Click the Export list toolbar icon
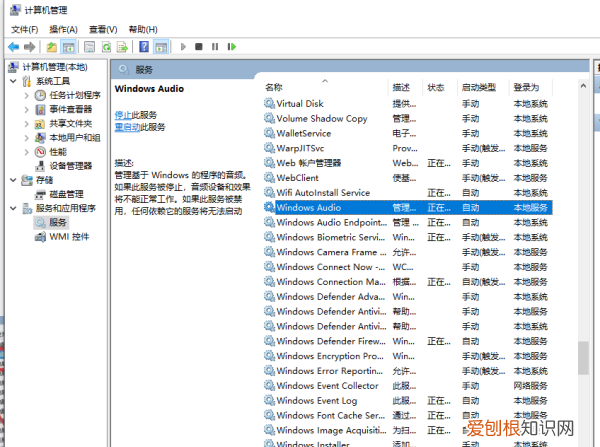The width and height of the screenshot is (600, 447). tap(122, 47)
